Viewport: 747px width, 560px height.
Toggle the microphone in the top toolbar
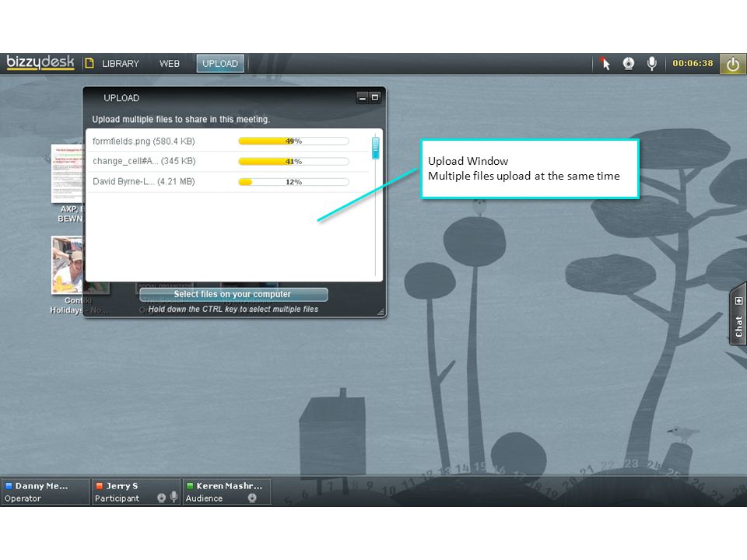[652, 63]
